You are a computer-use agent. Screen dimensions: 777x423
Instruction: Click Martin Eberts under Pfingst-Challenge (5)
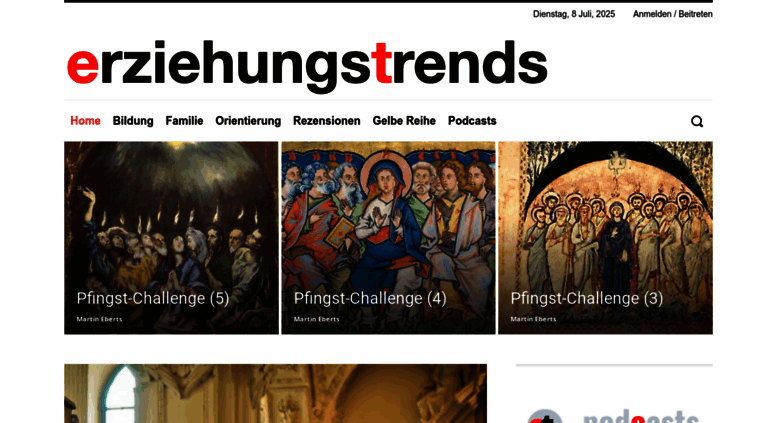(x=99, y=319)
